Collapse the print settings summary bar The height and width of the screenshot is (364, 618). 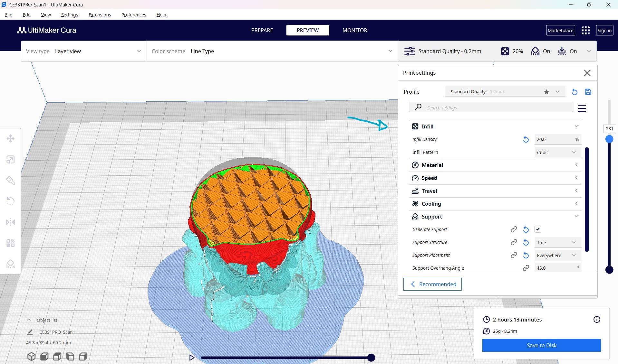(x=497, y=51)
